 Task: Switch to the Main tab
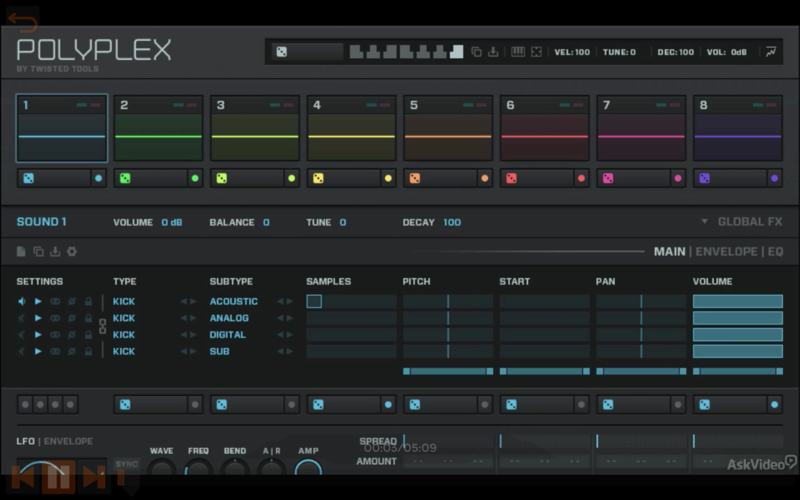coord(669,252)
